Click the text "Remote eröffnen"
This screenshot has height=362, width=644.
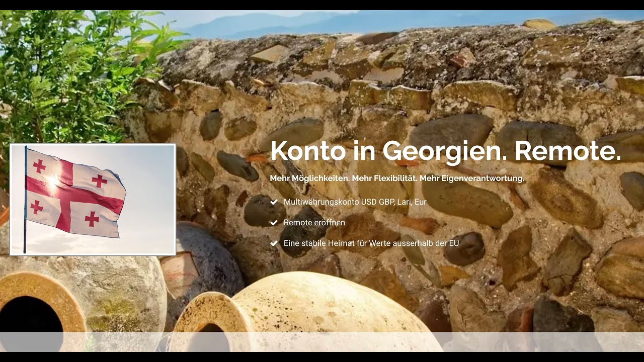(x=314, y=223)
